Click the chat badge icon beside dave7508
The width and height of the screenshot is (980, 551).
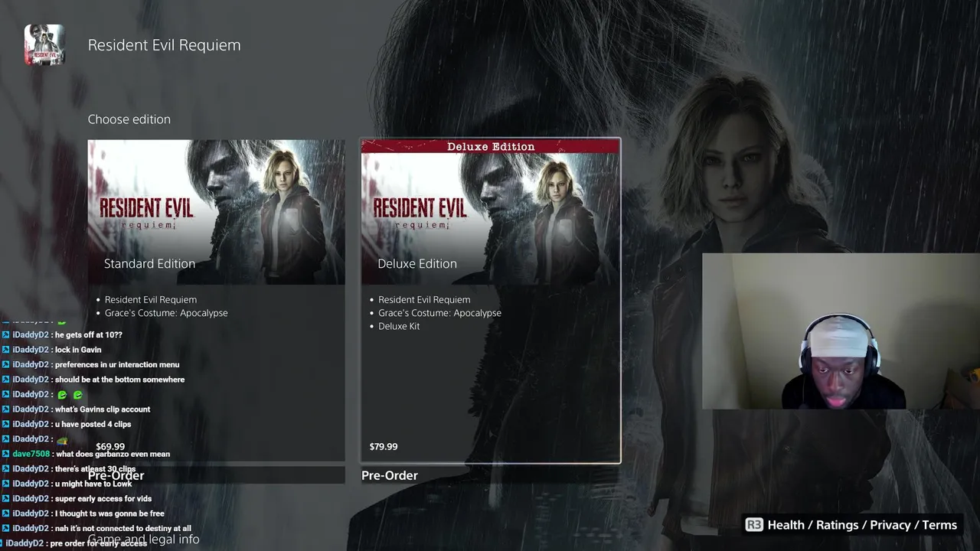click(x=5, y=454)
